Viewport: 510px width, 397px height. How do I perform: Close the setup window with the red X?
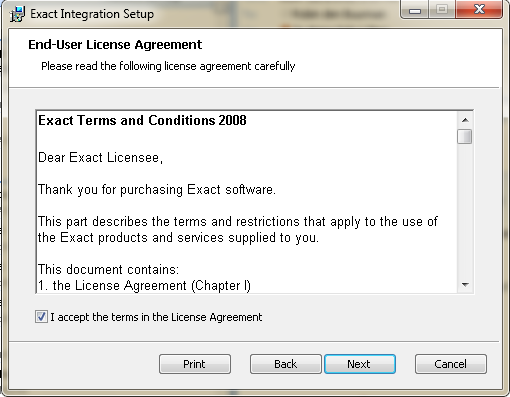[x=479, y=10]
